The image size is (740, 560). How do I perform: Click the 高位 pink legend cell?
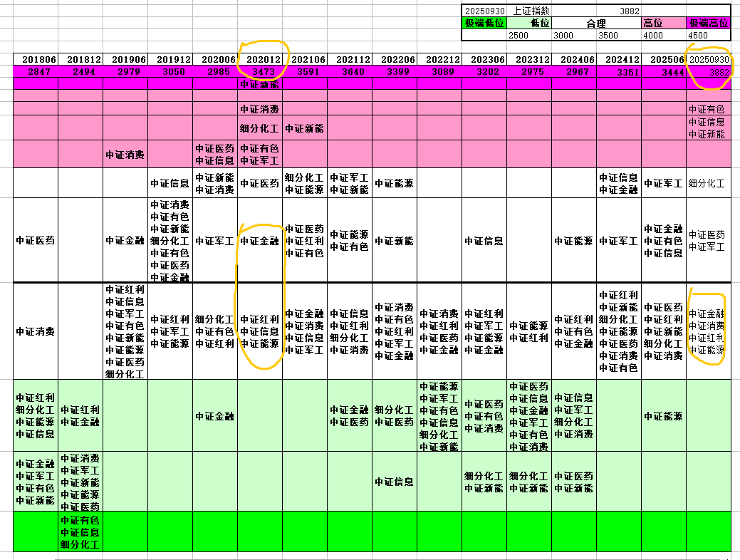point(664,23)
